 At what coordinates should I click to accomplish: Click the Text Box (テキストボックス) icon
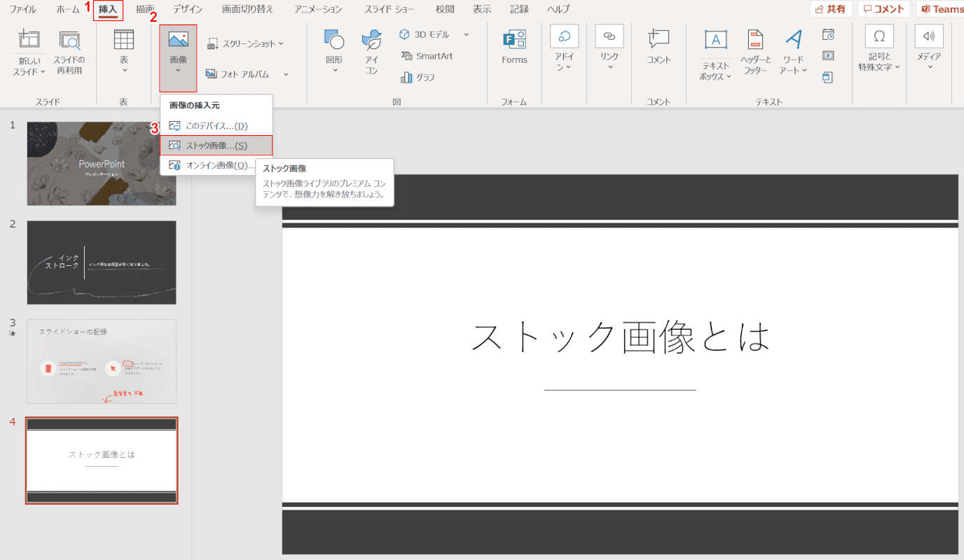(715, 40)
